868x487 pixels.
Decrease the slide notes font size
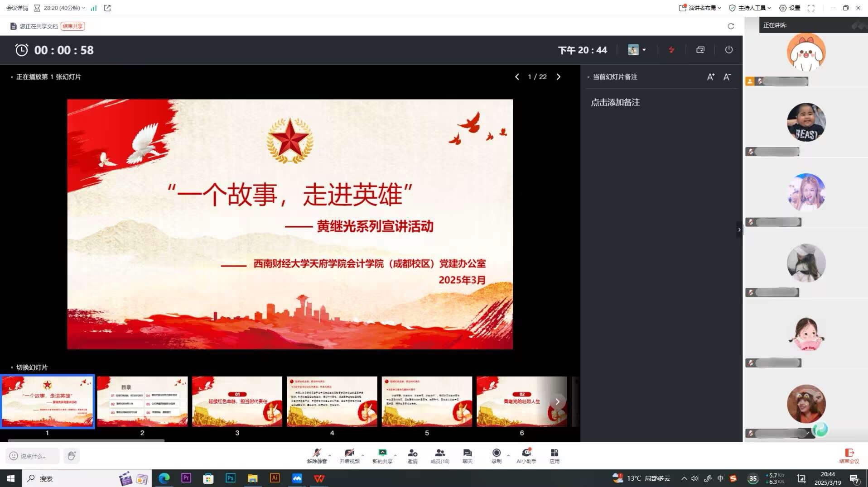pos(727,77)
